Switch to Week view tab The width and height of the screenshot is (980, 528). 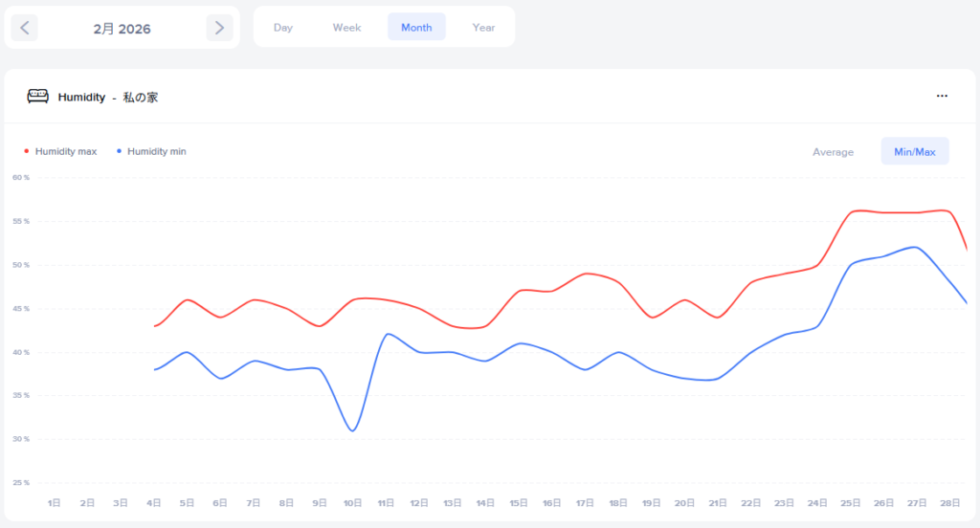346,28
